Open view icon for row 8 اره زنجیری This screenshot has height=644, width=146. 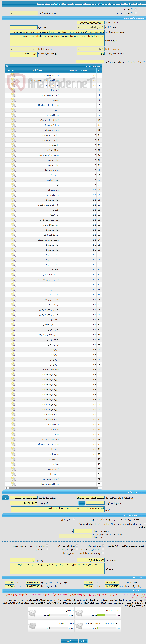pos(13,110)
